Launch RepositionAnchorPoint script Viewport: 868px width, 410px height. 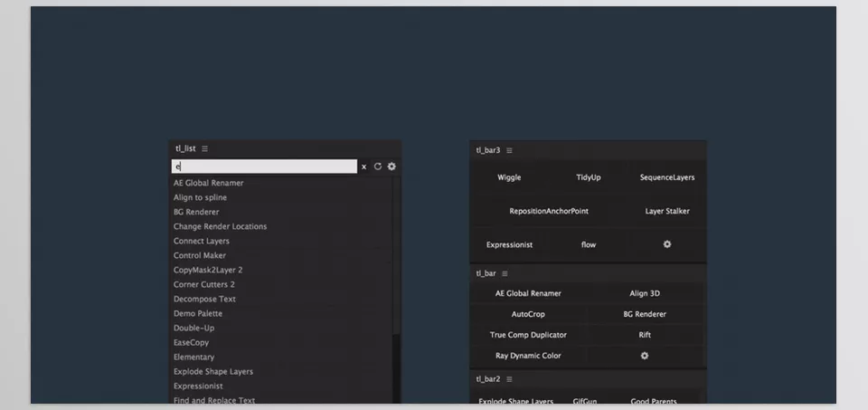click(549, 211)
